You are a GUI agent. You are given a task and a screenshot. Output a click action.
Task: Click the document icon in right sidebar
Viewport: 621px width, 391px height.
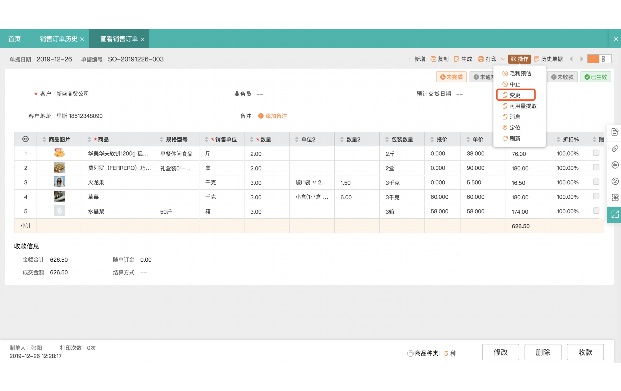(615, 132)
